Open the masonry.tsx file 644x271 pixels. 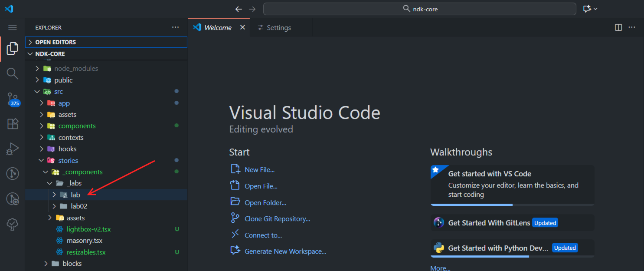click(x=85, y=241)
